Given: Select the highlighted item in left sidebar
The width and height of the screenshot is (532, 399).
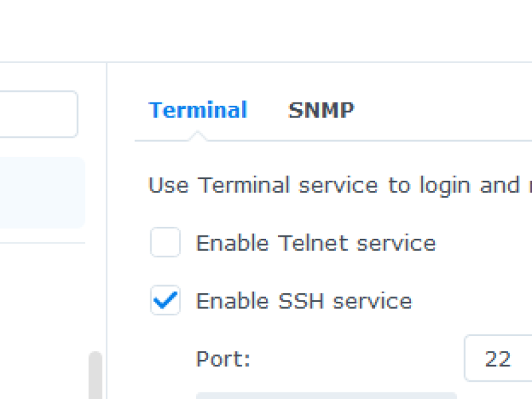Looking at the screenshot, I should click(42, 192).
